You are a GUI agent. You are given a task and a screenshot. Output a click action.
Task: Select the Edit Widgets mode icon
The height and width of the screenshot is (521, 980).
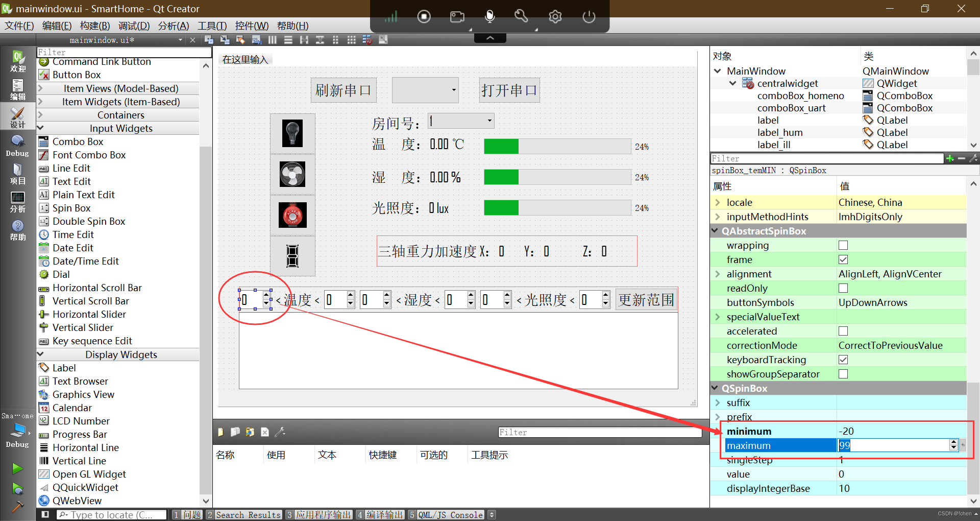209,40
